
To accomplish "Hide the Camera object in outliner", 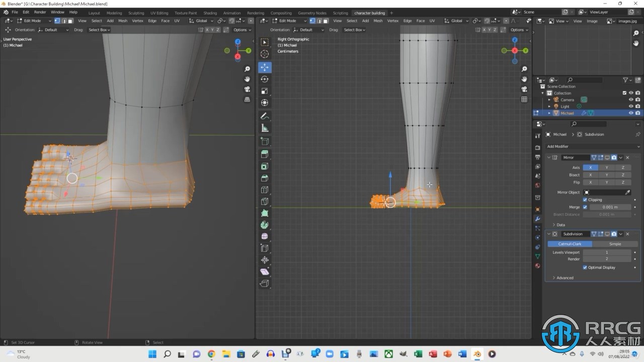I will 631,100.
